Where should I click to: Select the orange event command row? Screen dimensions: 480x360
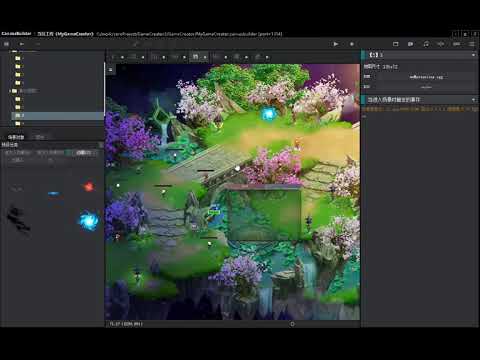pos(420,109)
